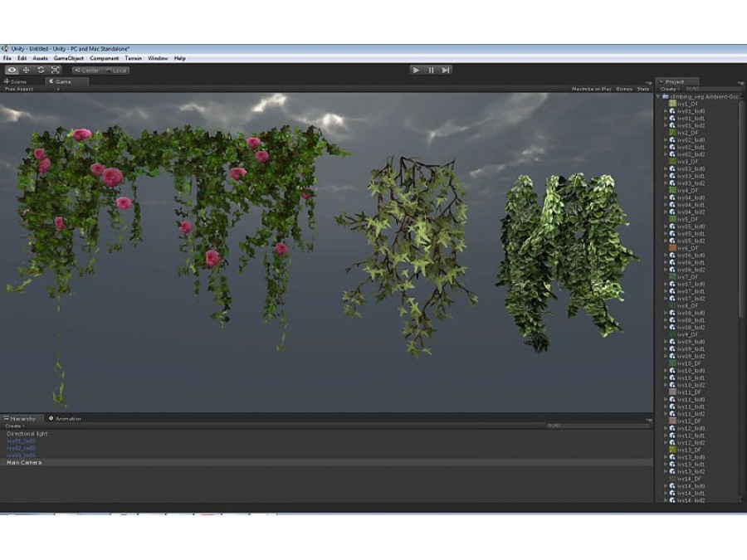Open the File menu

coord(7,58)
